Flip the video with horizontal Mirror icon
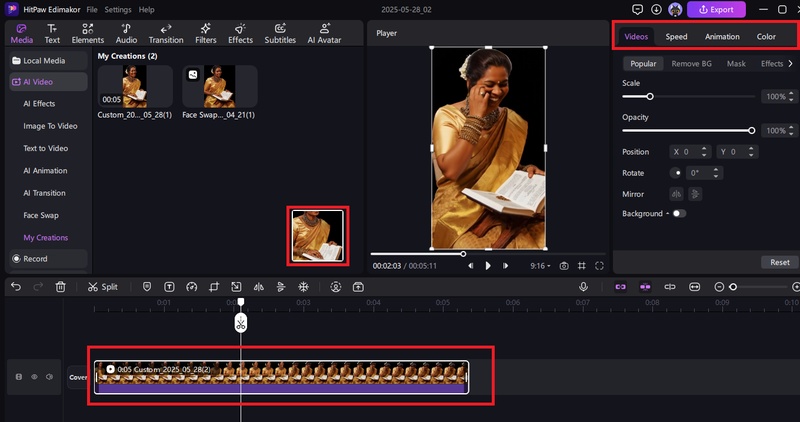800x422 pixels. point(677,194)
